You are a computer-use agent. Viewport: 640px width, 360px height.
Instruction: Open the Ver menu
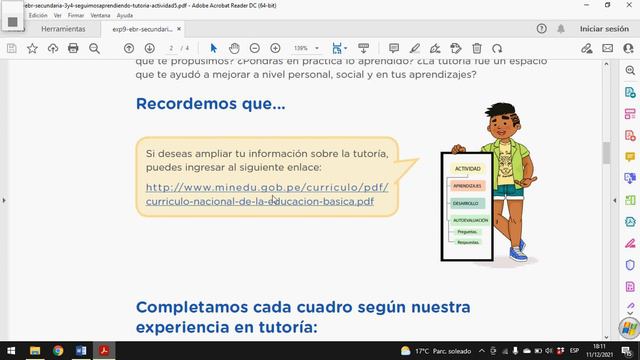point(58,15)
